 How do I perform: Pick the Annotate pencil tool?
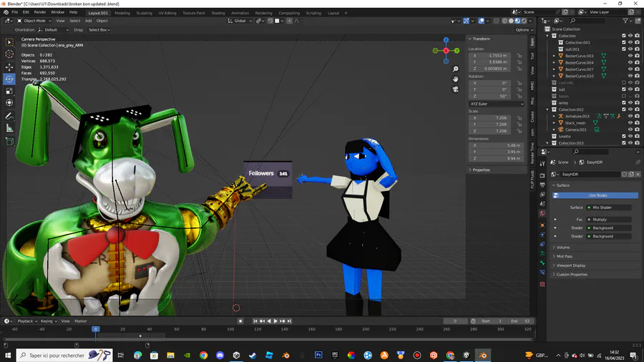click(9, 116)
